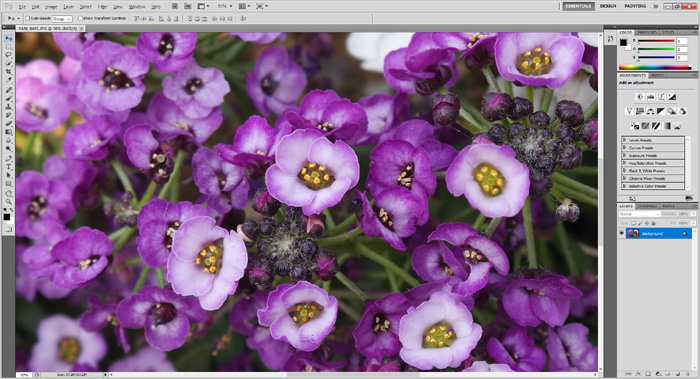
Task: Add a Brightness/Contrast adjustment
Action: pyautogui.click(x=640, y=96)
